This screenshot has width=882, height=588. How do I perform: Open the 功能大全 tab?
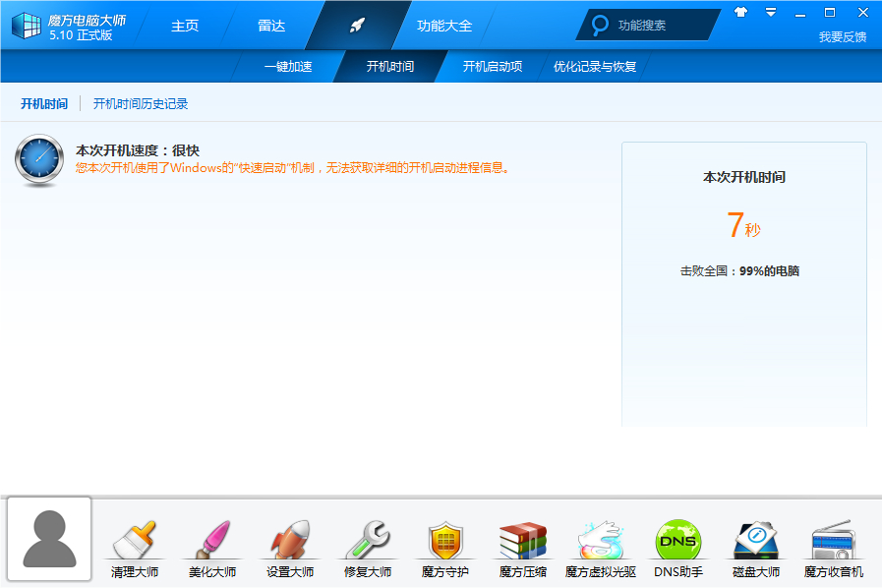(444, 26)
